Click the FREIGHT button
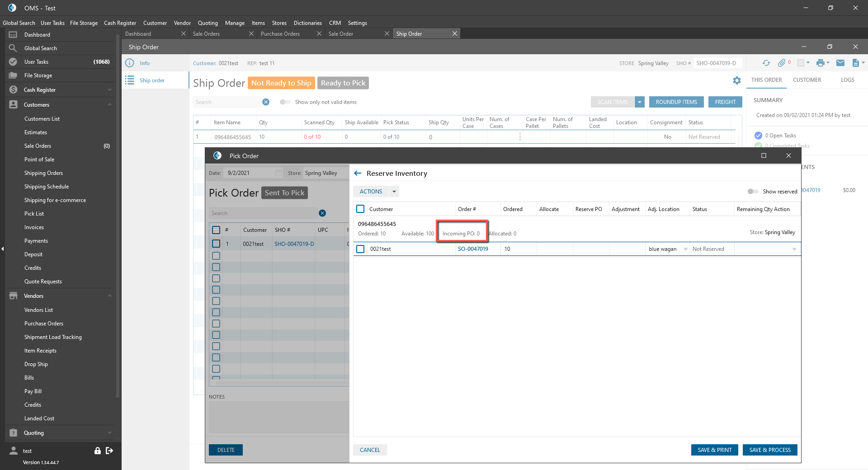Screen dimensions: 868x470 click(x=725, y=102)
